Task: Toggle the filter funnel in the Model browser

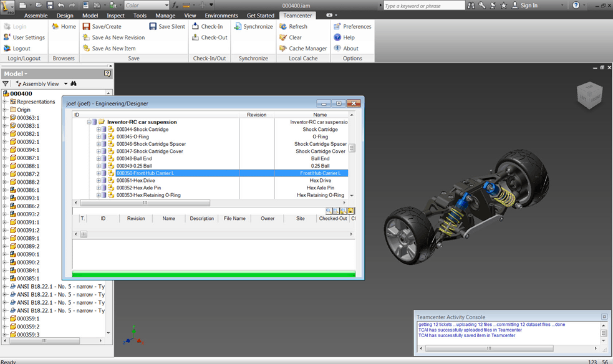Action: [x=6, y=83]
